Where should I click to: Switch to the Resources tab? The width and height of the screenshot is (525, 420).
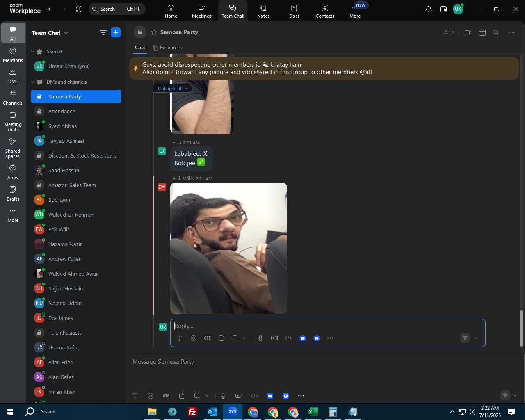tap(167, 48)
